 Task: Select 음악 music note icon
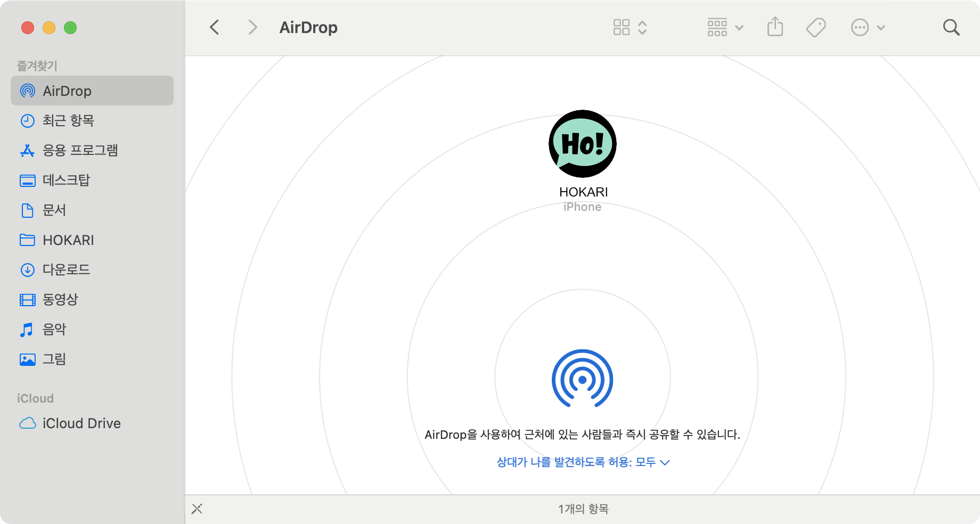click(x=27, y=330)
